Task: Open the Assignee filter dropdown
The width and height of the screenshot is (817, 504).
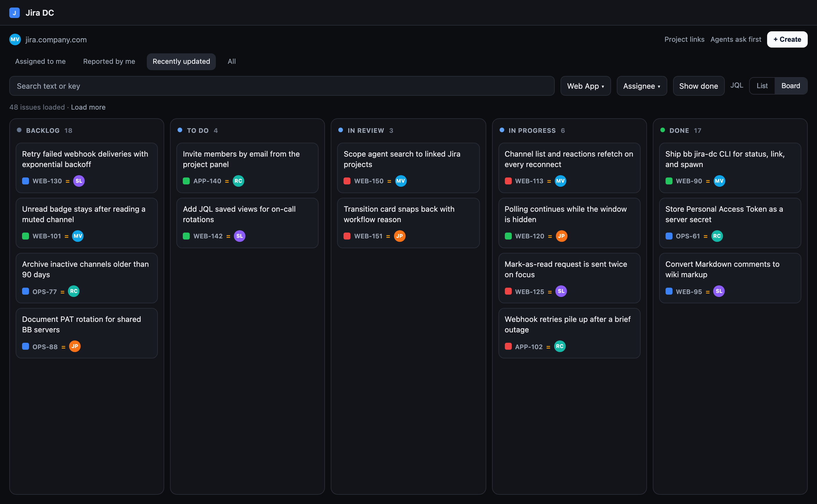Action: tap(642, 86)
